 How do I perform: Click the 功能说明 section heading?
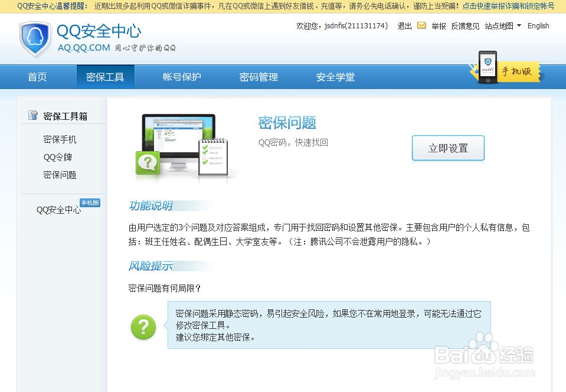coord(151,205)
